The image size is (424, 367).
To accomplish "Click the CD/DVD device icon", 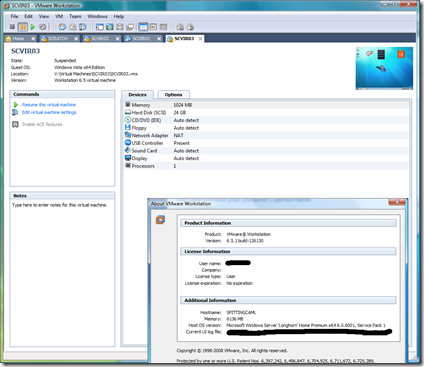I will pos(128,120).
